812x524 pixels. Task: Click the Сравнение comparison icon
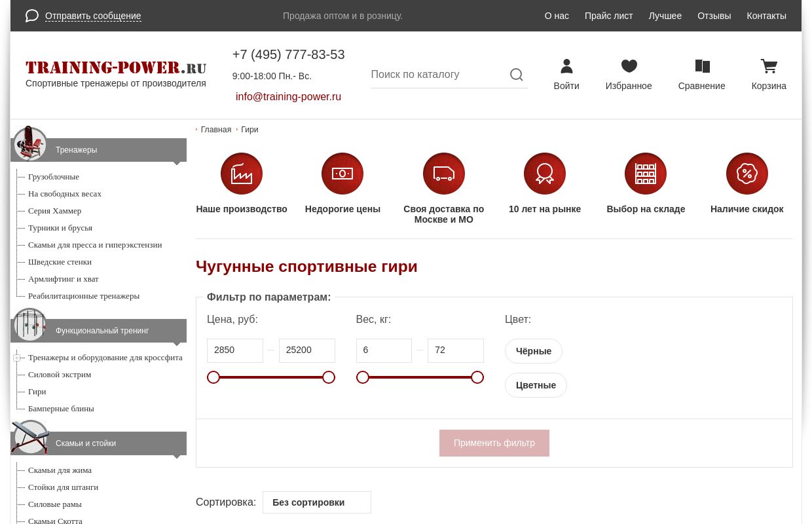(701, 66)
